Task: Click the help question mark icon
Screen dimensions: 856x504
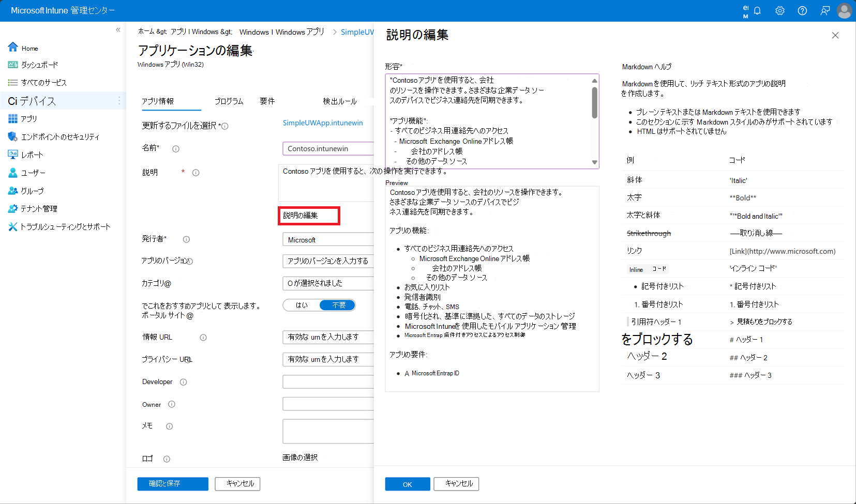Action: click(x=802, y=11)
